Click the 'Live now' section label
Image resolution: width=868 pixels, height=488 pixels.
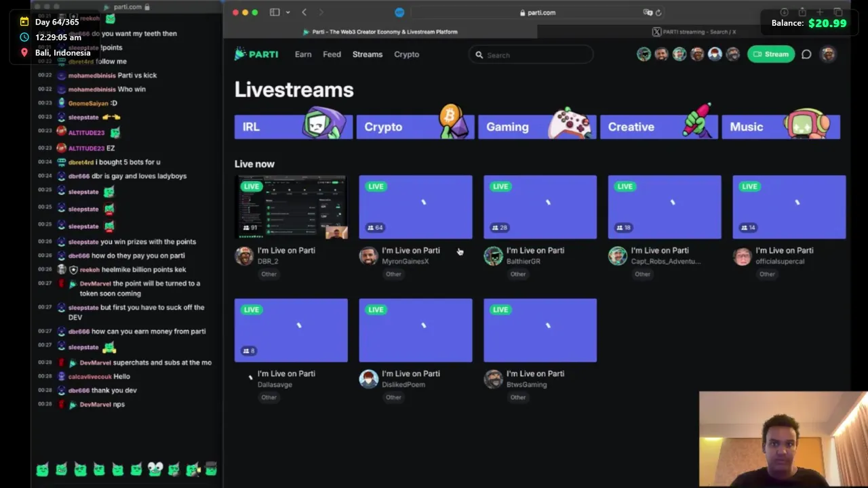pos(254,164)
